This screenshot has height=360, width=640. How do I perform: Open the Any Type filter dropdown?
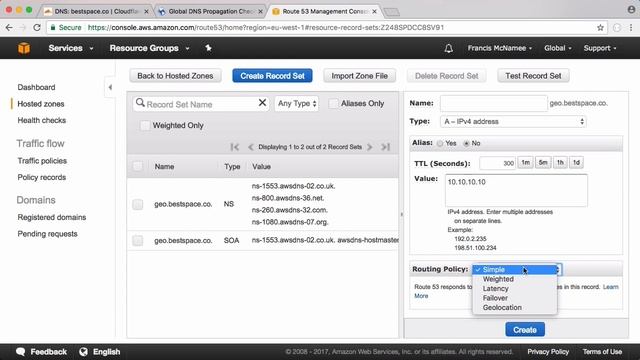(x=297, y=104)
